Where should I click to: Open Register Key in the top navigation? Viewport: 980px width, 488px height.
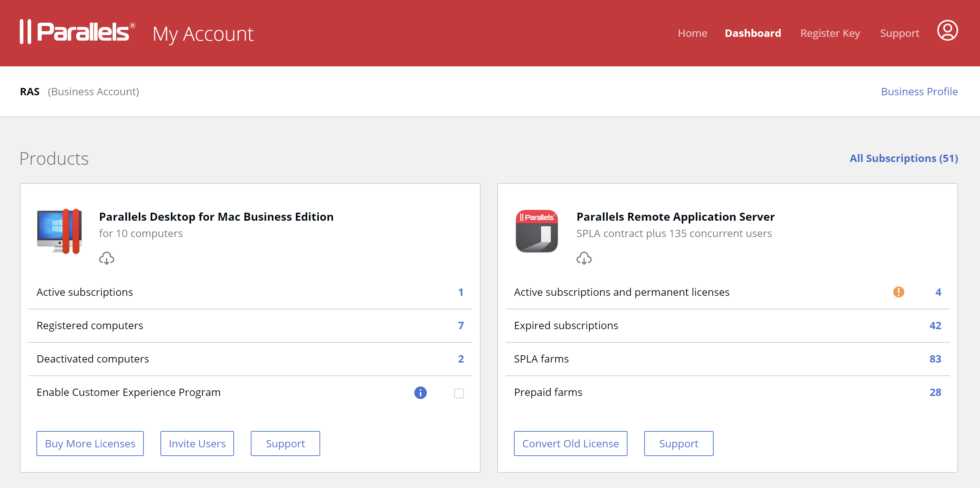click(x=830, y=33)
